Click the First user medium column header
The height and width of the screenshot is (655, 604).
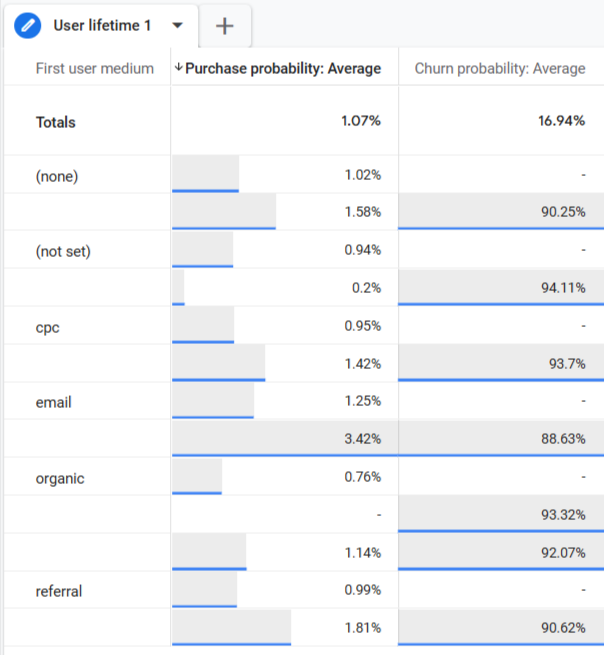coord(94,68)
